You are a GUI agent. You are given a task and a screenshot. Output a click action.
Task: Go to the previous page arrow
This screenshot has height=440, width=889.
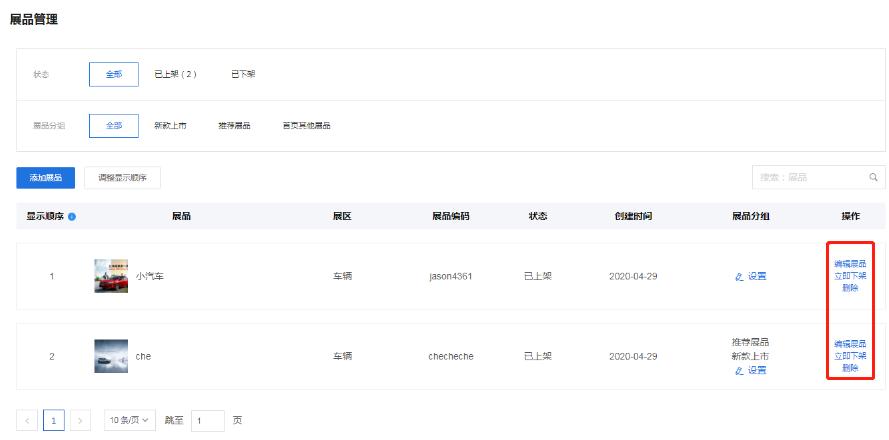(x=27, y=421)
